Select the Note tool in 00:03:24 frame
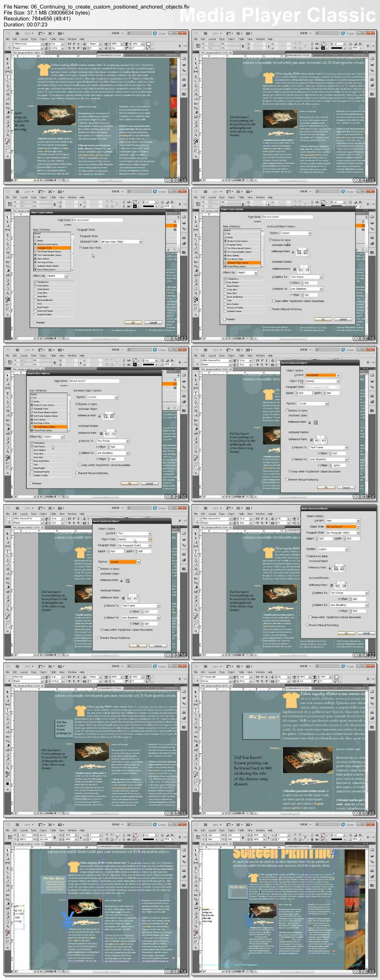 [196, 439]
